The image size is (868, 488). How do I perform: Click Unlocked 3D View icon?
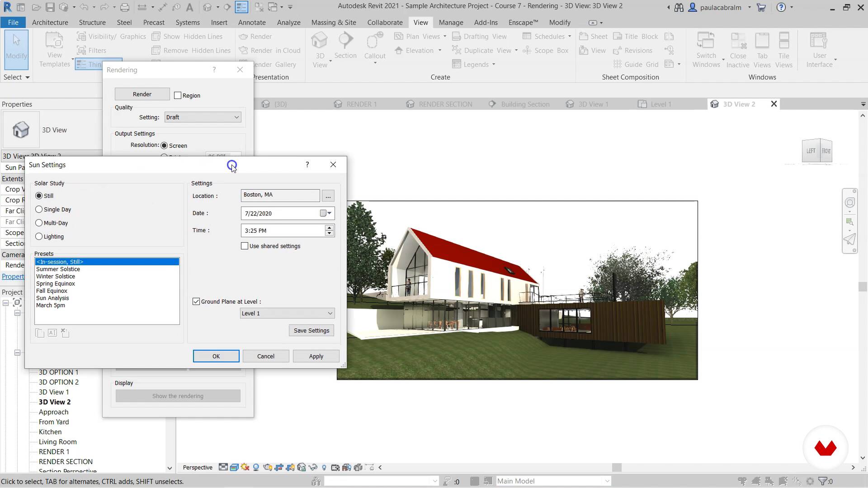[x=302, y=467]
